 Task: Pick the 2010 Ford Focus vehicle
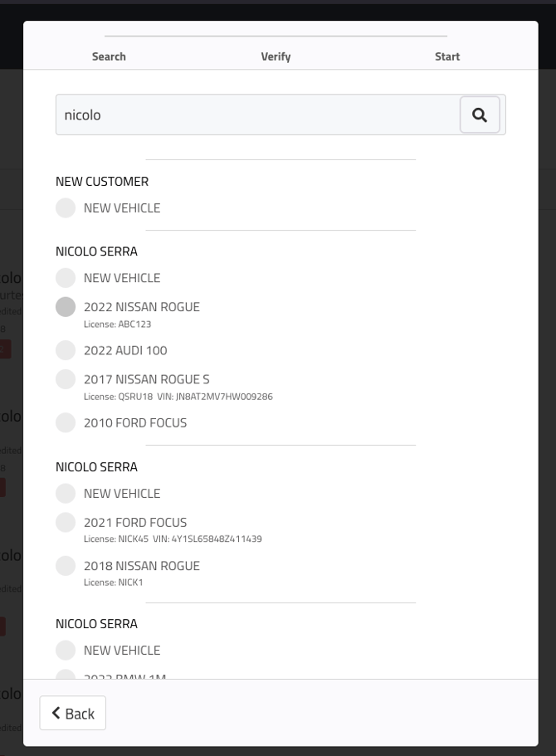pyautogui.click(x=66, y=422)
